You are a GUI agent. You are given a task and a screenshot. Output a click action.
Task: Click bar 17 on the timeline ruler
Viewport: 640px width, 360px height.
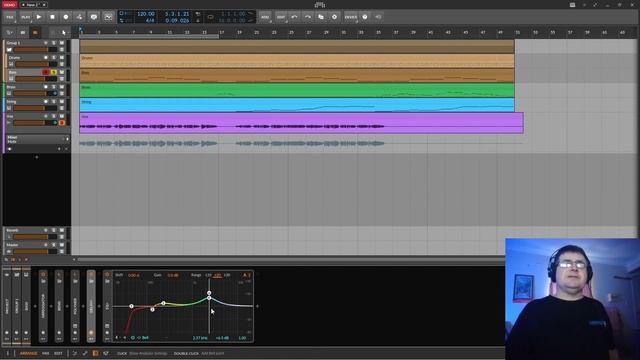coord(222,32)
